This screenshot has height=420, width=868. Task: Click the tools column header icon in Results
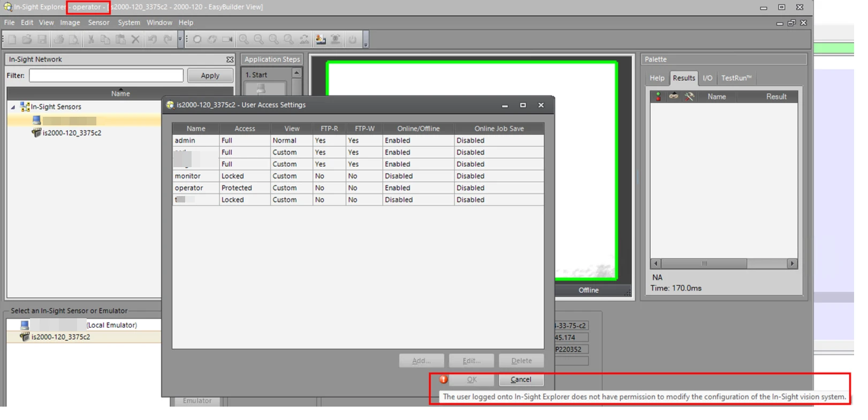689,96
